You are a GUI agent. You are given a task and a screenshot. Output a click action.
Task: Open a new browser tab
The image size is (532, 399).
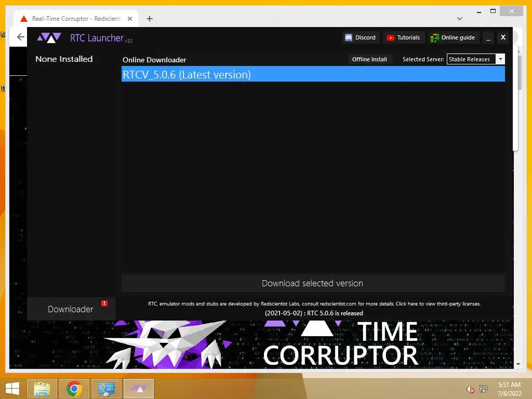tap(149, 19)
